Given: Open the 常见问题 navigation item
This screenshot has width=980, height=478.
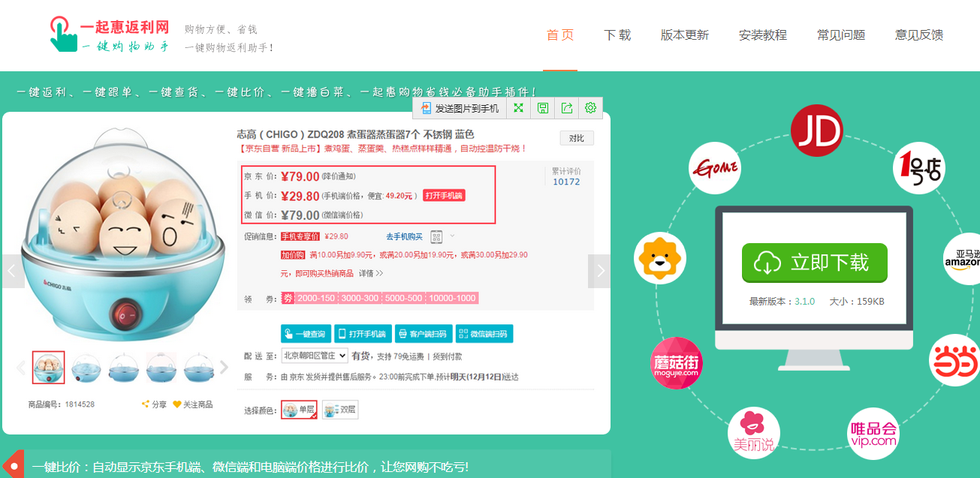Looking at the screenshot, I should tap(841, 35).
